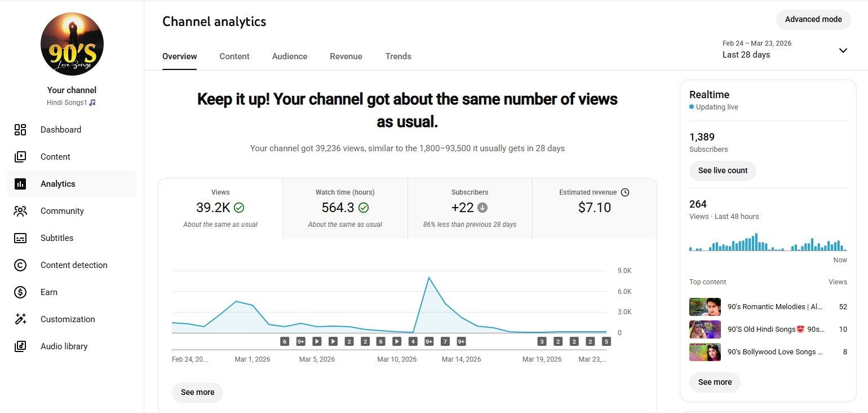Screen dimensions: 868x413
Task: Open Earn via dollar sign icon
Action: [20, 292]
